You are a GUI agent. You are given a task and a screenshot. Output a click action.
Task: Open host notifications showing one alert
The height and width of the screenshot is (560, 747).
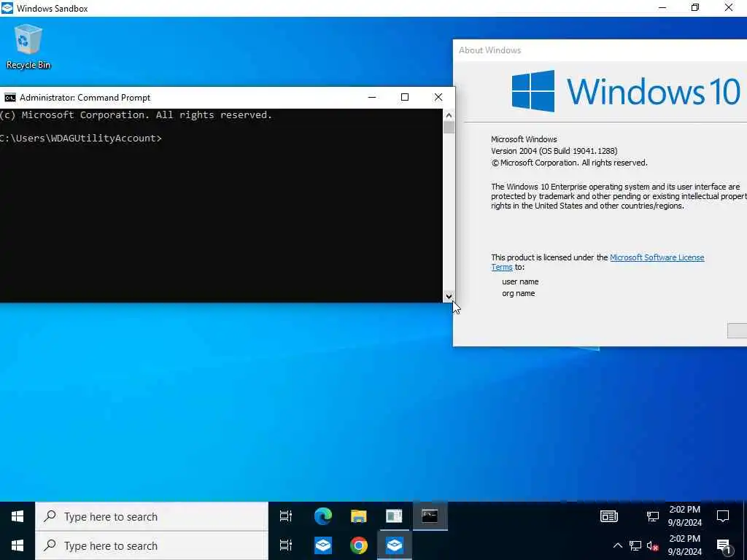723,546
